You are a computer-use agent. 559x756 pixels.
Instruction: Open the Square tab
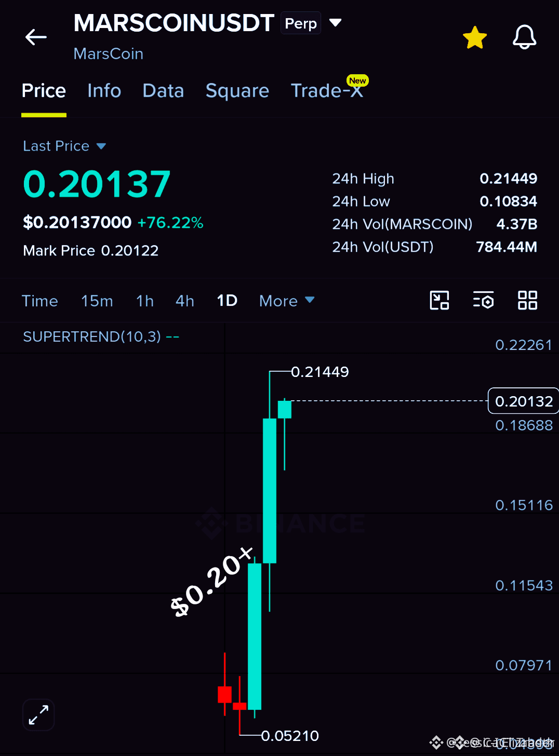(237, 91)
